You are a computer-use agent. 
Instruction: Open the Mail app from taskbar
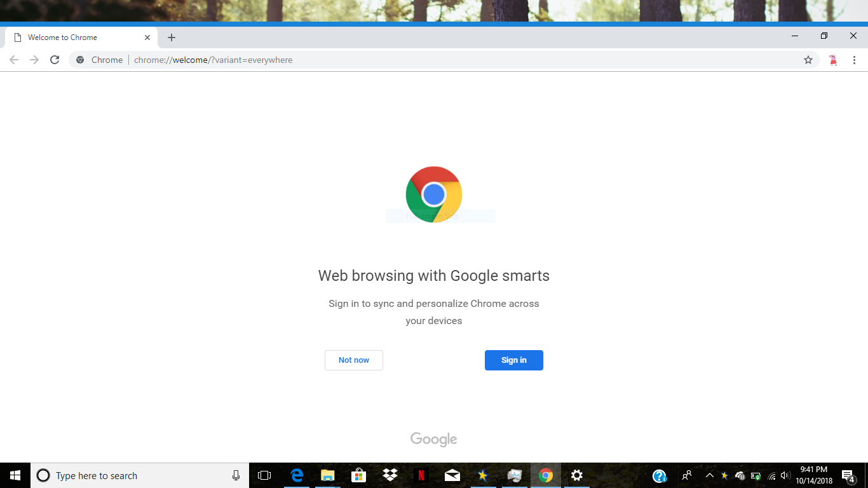452,475
